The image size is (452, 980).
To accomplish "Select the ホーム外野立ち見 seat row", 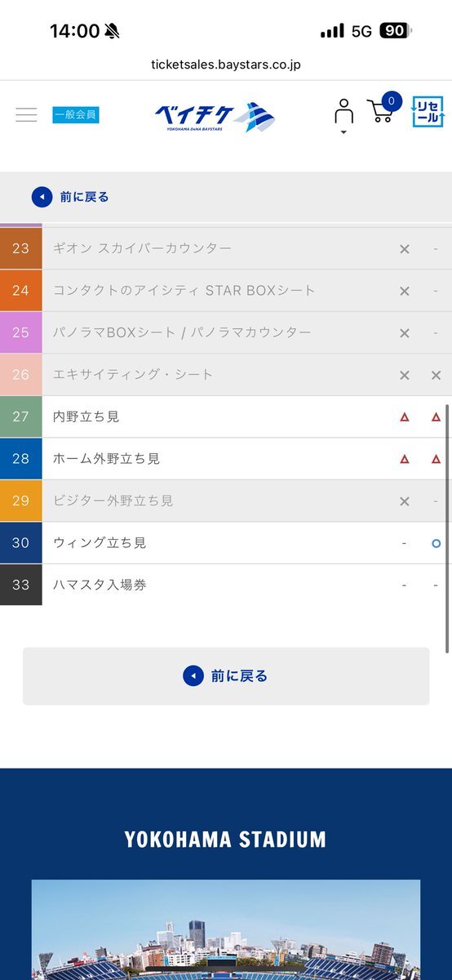I will [226, 459].
